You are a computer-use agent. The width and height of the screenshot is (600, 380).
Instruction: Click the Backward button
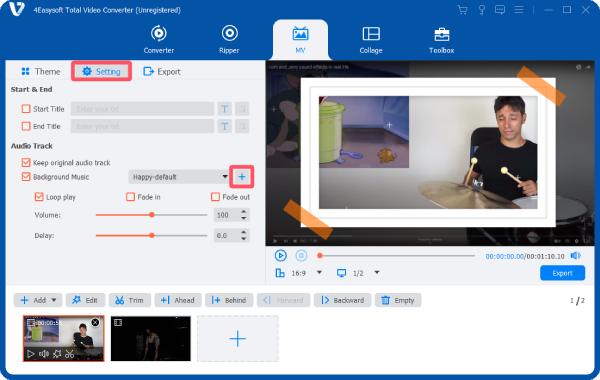point(342,300)
